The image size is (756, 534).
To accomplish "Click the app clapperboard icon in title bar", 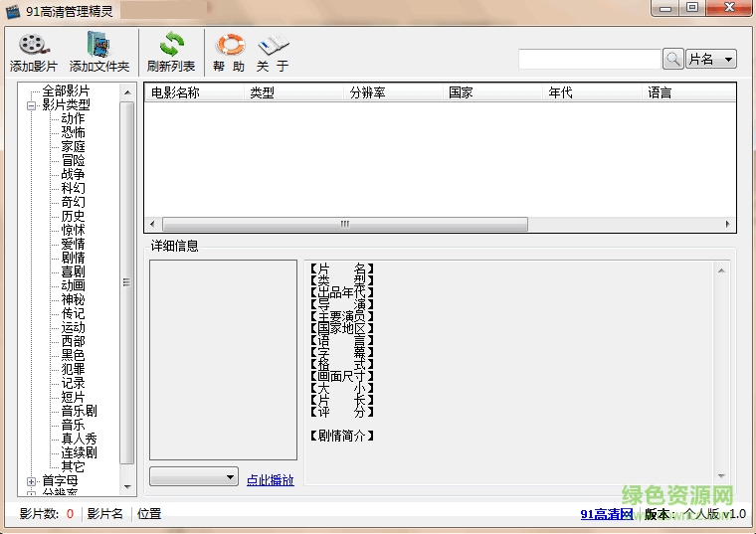I will 13,11.
